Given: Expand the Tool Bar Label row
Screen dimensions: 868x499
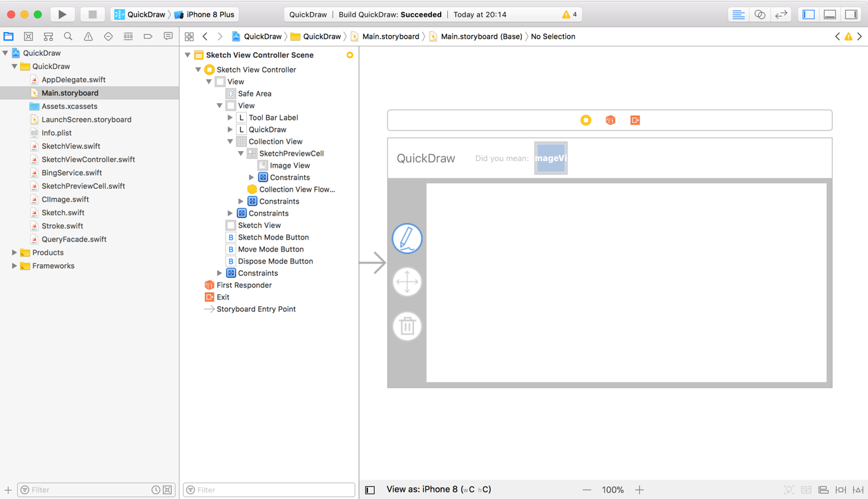Looking at the screenshot, I should pos(230,118).
